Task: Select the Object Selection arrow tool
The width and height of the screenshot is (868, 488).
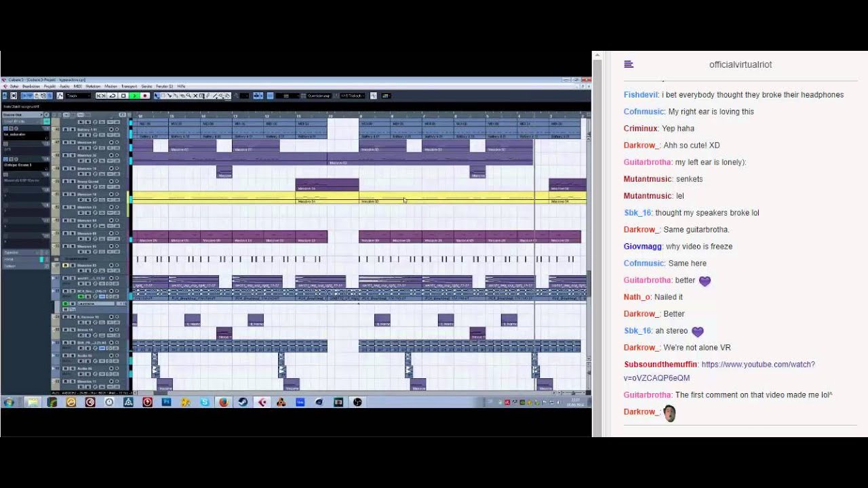Action: tap(157, 96)
